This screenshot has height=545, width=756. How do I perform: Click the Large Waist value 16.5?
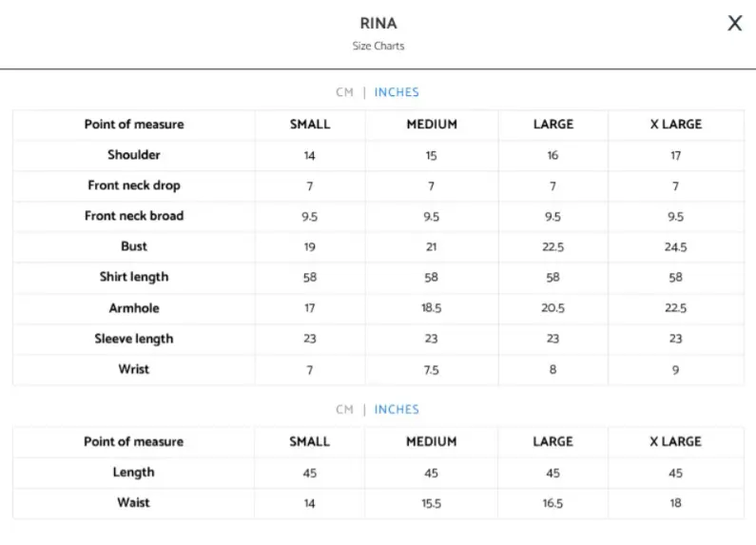pos(552,503)
